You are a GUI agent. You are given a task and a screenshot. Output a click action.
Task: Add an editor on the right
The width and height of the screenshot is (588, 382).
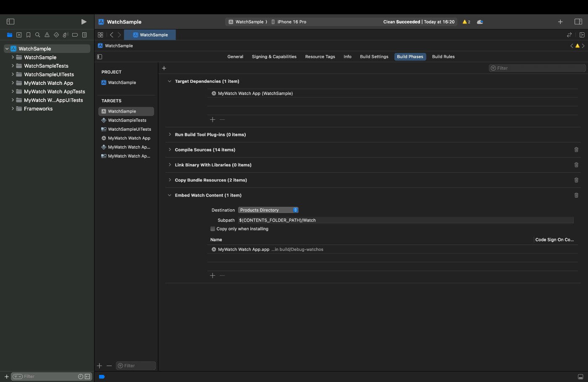coord(582,35)
